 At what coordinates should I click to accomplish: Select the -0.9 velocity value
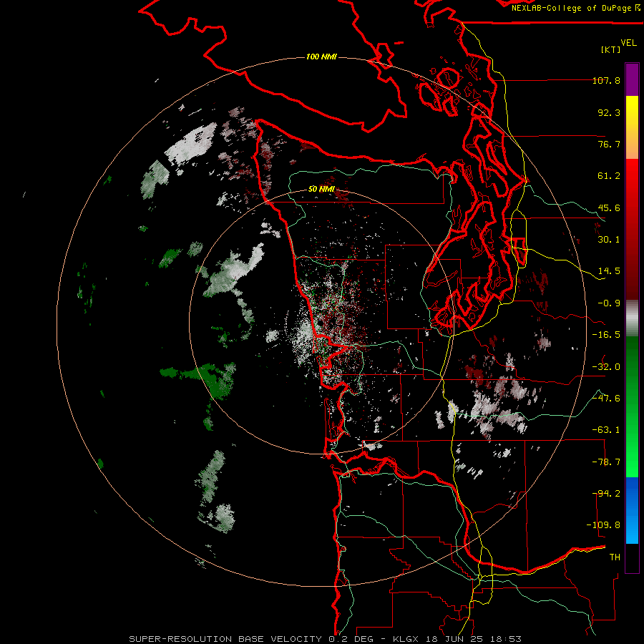coord(609,303)
